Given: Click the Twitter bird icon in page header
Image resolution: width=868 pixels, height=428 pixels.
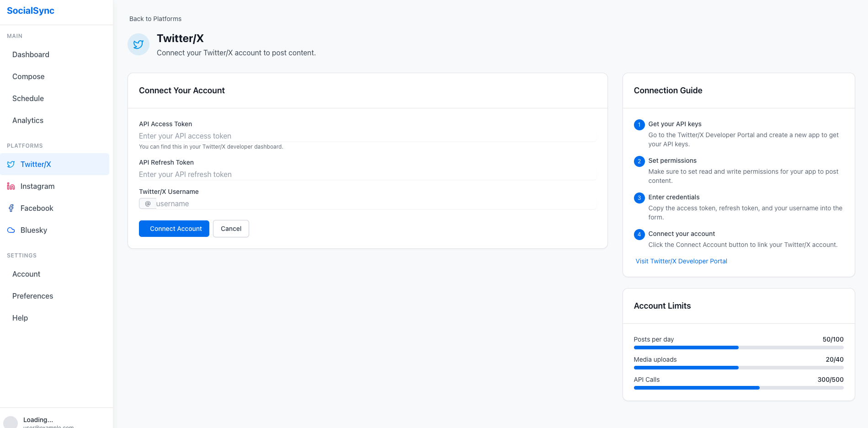Looking at the screenshot, I should tap(138, 44).
